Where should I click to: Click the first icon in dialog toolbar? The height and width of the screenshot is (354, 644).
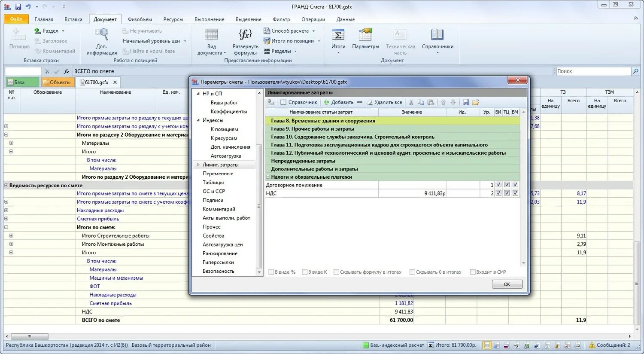270,102
